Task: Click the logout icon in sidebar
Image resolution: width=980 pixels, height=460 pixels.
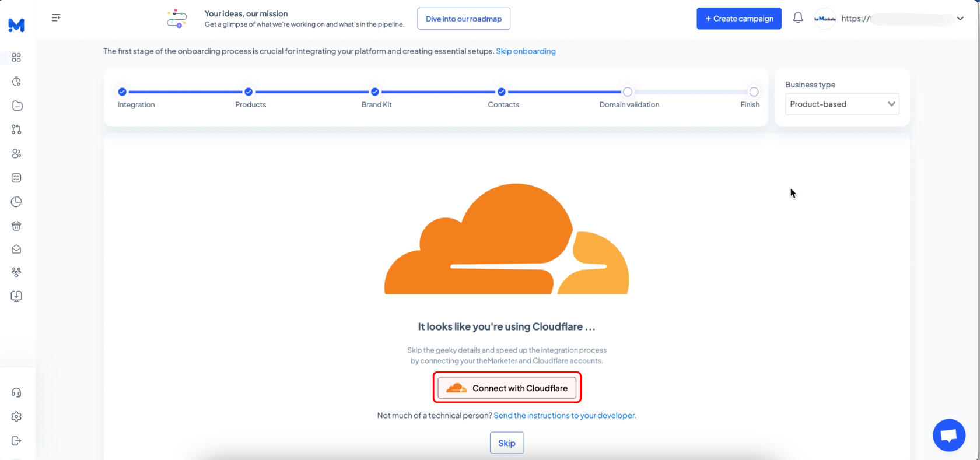Action: pyautogui.click(x=16, y=441)
